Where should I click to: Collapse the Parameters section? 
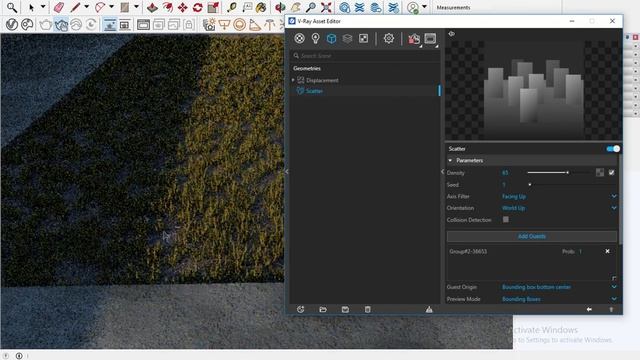450,160
